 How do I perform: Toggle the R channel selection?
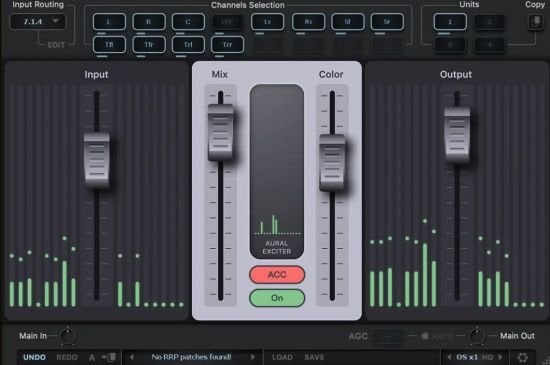click(x=149, y=22)
